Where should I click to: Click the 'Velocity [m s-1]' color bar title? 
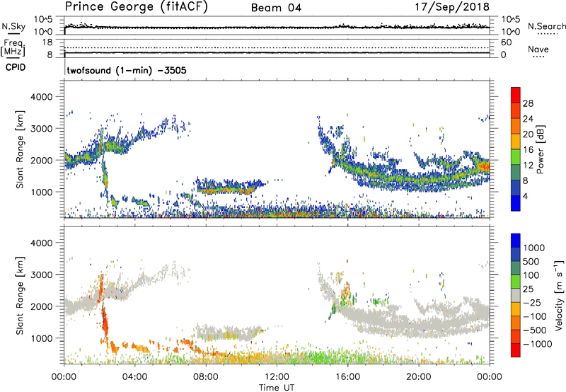coord(559,295)
